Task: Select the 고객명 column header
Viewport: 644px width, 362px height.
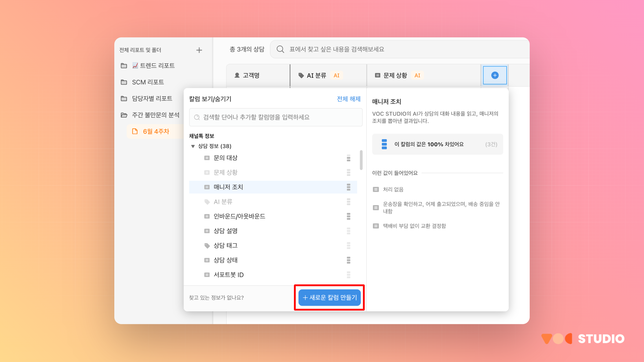Action: coord(251,76)
